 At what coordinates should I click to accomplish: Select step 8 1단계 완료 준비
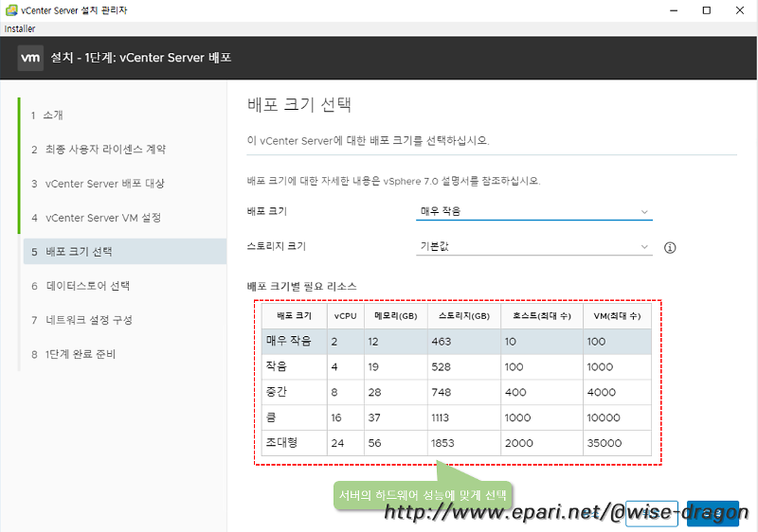[74, 354]
